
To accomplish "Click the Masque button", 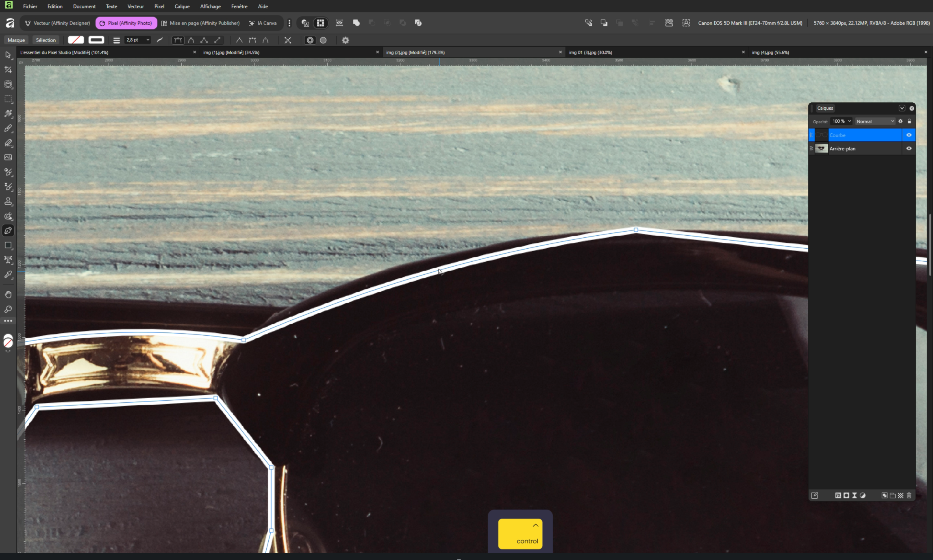I will (x=16, y=40).
